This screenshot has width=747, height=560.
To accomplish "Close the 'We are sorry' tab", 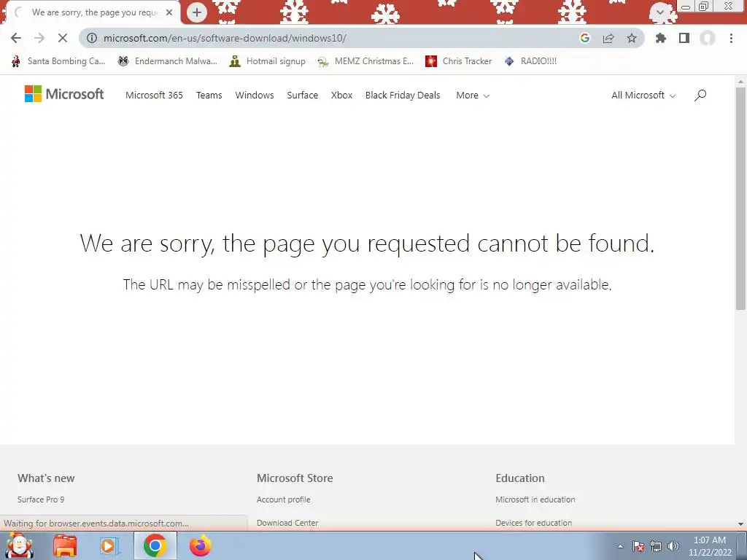I will tap(169, 12).
